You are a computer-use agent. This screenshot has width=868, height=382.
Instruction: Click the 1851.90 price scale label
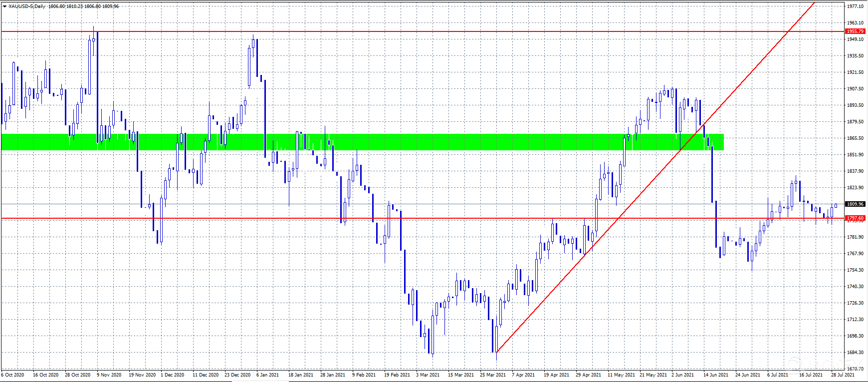pyautogui.click(x=855, y=155)
